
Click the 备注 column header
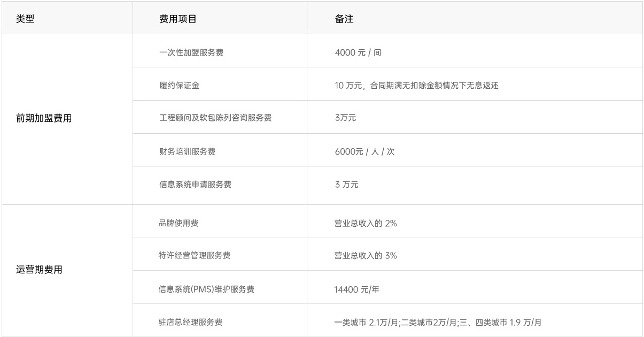[344, 19]
